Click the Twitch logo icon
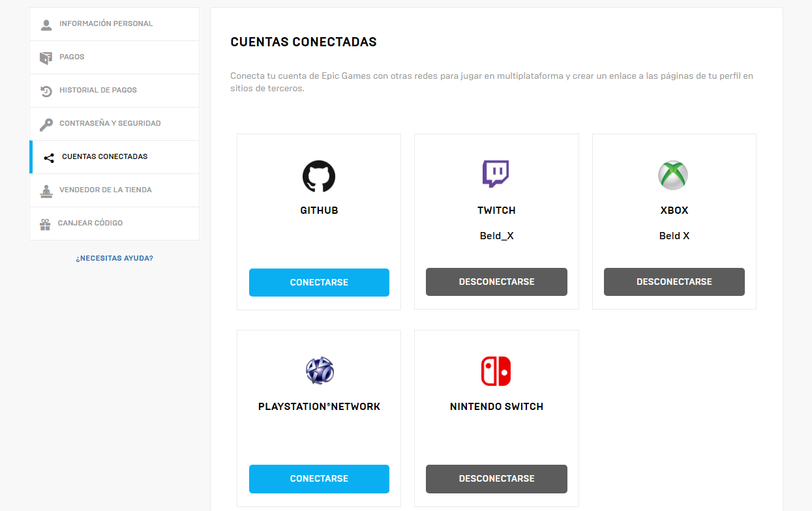 coord(496,174)
